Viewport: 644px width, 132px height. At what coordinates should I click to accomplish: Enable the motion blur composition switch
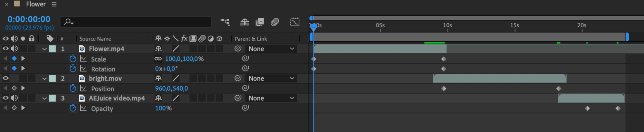tap(275, 22)
